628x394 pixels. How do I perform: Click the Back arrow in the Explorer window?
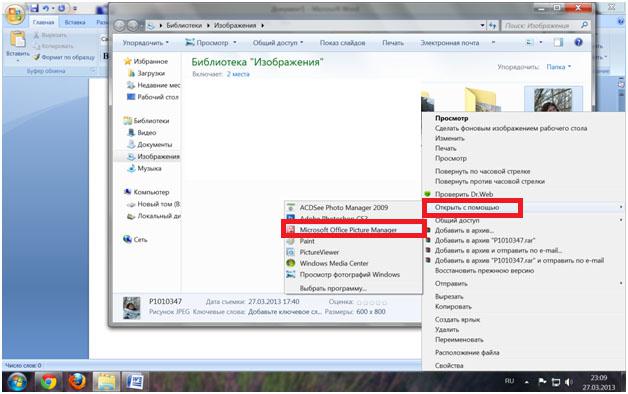119,26
